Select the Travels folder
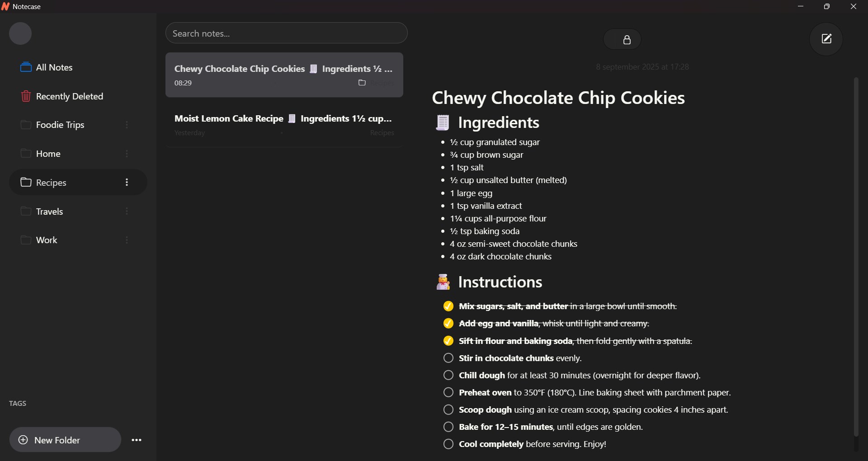This screenshot has height=461, width=868. click(78, 211)
